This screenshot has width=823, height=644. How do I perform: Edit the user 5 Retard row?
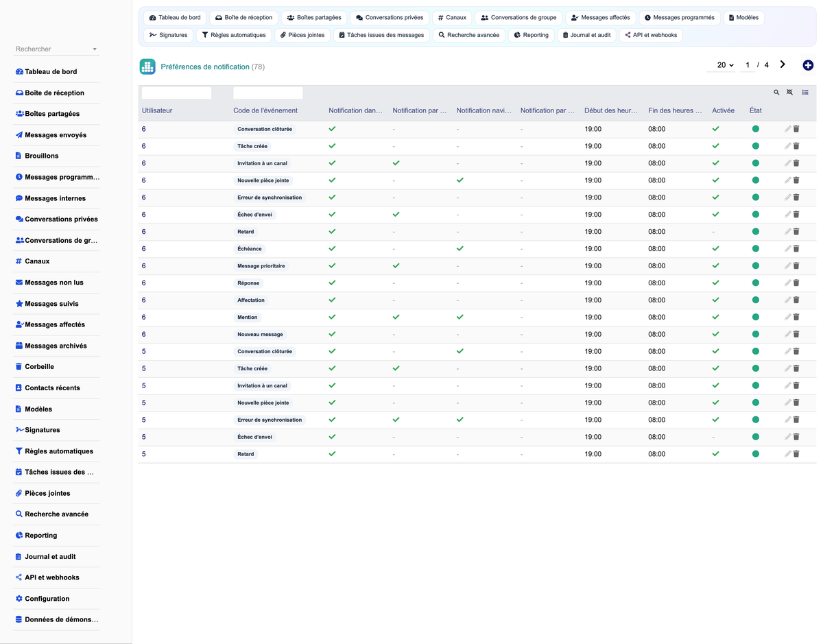pos(788,454)
